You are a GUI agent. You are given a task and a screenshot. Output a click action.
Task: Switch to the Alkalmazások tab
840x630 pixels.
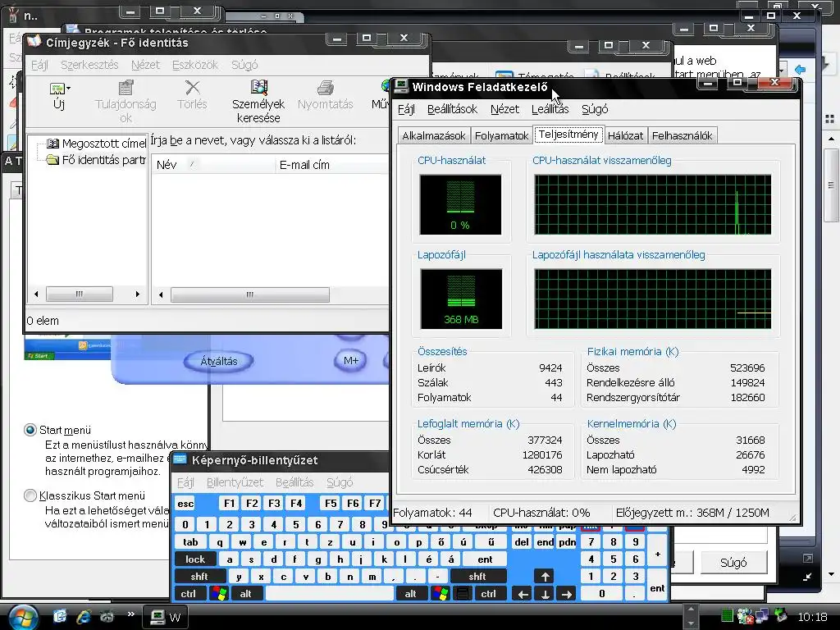434,135
